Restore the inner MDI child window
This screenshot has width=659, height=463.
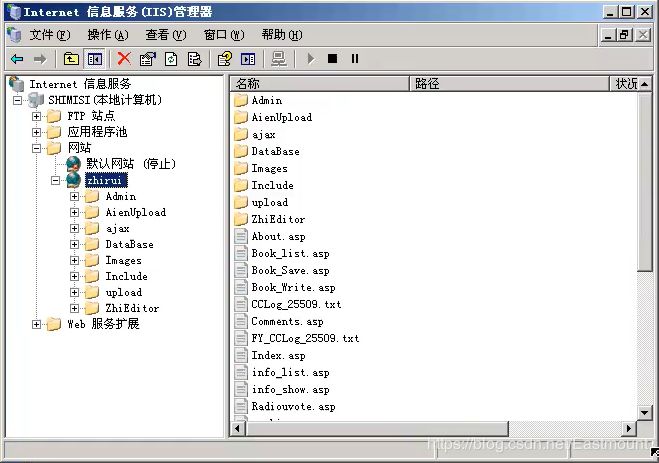[624, 35]
